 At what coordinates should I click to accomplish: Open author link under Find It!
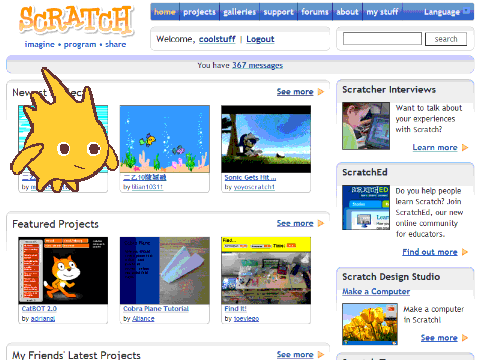tap(246, 319)
